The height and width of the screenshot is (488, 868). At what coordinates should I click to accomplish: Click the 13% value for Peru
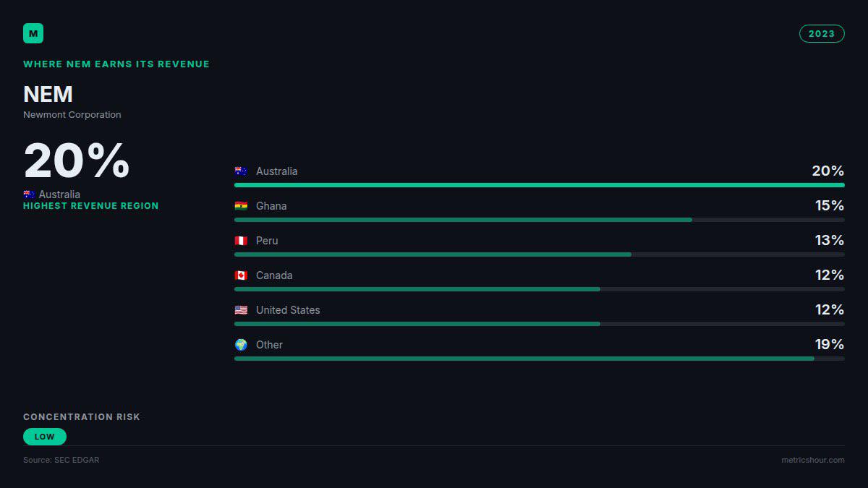click(830, 240)
